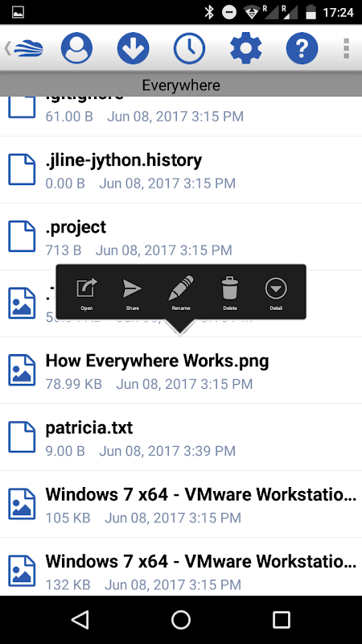Open the .project file entry
Viewport: 362px width, 644px height.
click(x=181, y=237)
